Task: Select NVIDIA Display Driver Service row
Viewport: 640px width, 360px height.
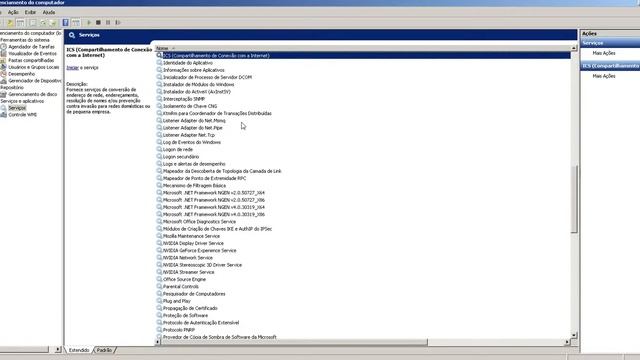Action: [193, 243]
